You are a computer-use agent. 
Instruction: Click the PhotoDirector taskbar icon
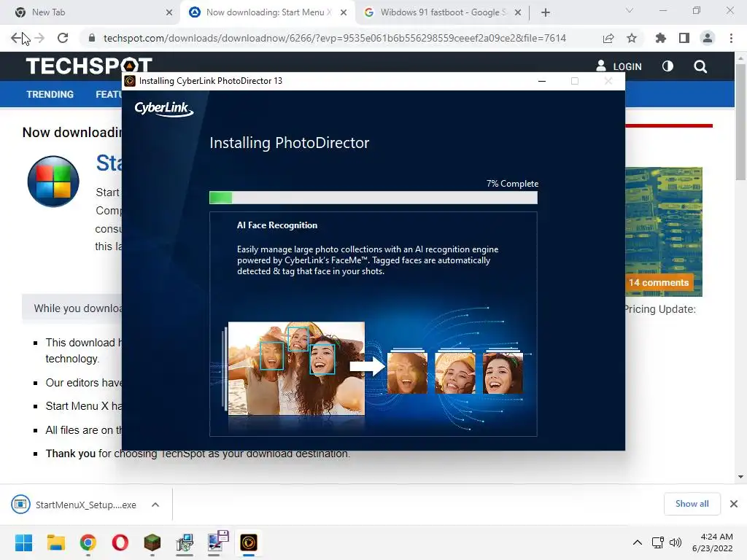pos(249,542)
